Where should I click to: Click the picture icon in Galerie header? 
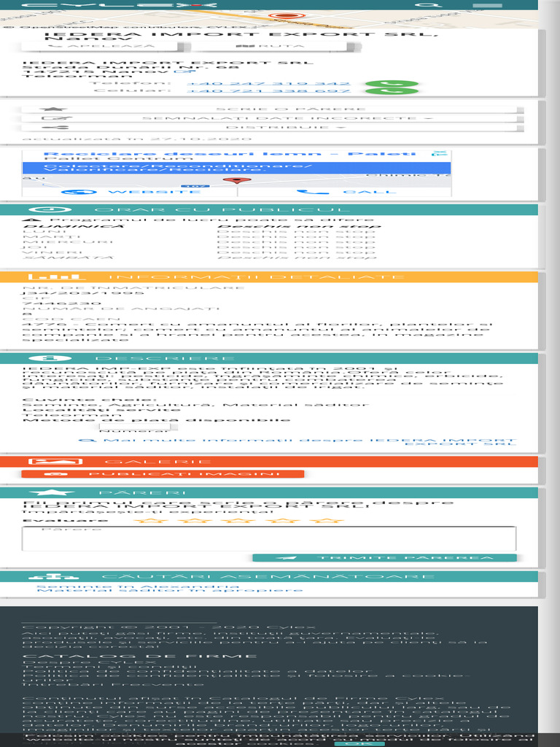tap(55, 462)
